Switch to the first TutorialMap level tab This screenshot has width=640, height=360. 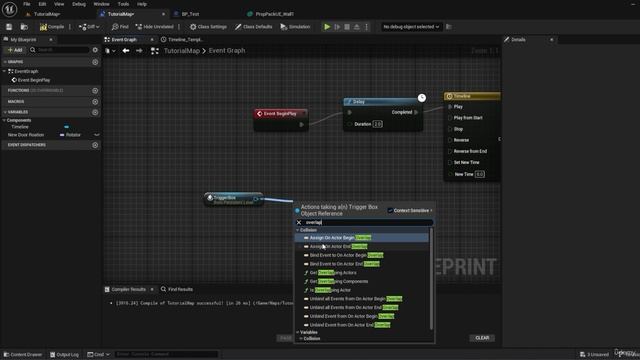[47, 14]
